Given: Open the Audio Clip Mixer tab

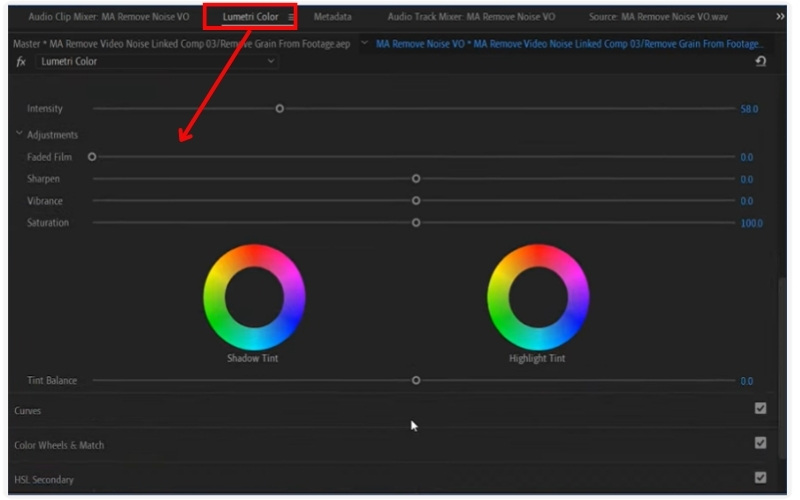Looking at the screenshot, I should click(x=108, y=17).
